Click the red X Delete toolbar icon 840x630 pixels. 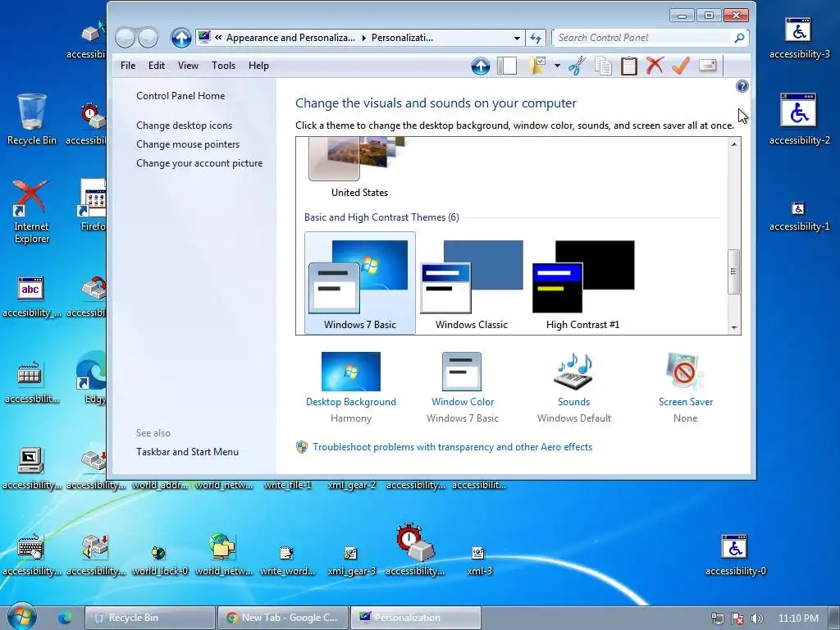point(655,66)
